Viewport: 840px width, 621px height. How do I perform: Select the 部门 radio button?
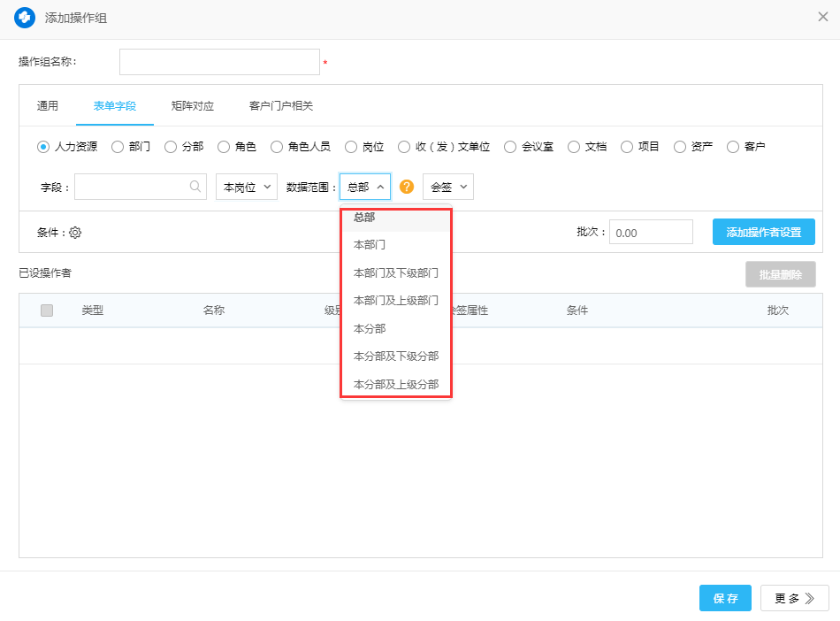tap(118, 147)
